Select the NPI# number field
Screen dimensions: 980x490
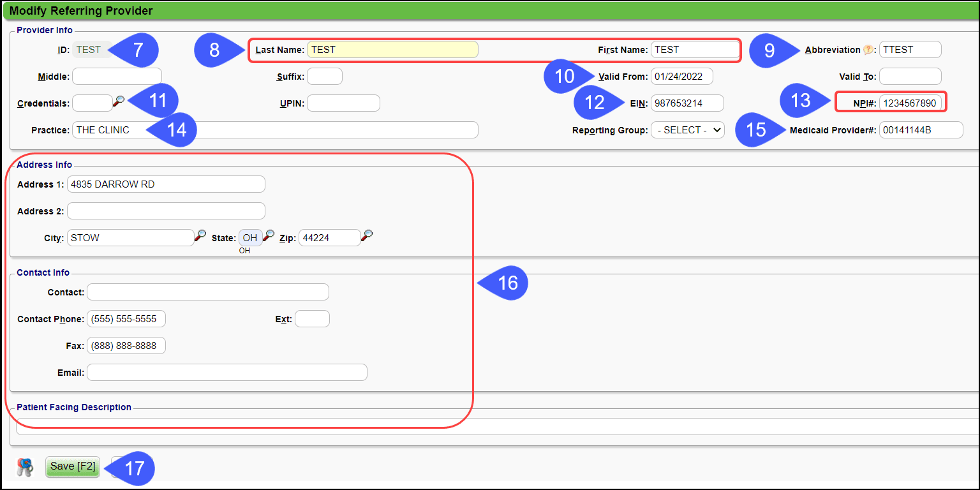(910, 102)
